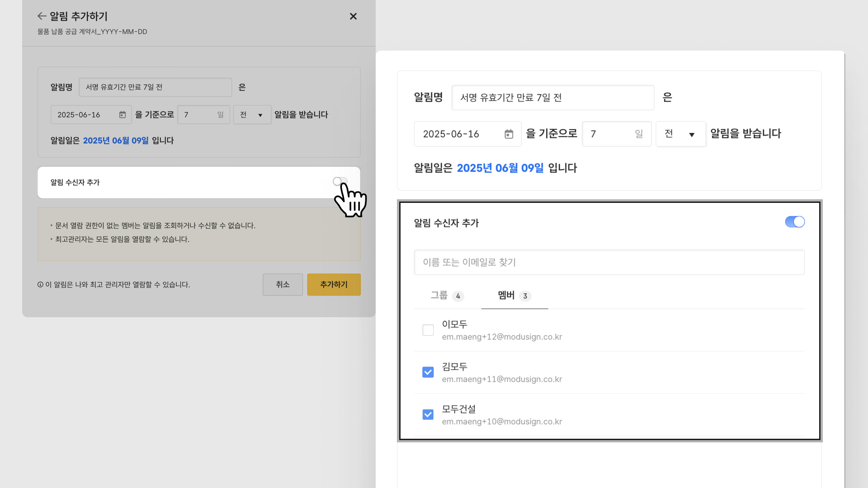Select the 멤버 tab
This screenshot has width=868, height=488.
[x=514, y=296]
